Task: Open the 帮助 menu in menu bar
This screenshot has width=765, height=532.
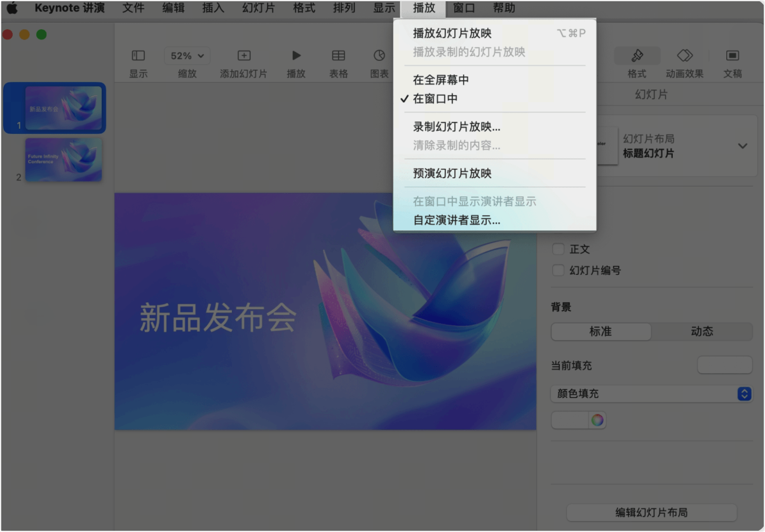Action: point(504,8)
